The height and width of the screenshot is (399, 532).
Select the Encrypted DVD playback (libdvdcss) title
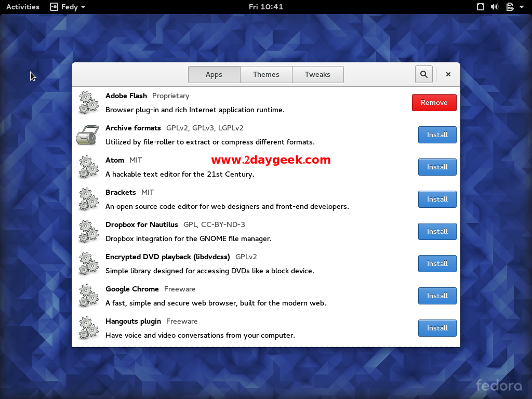(168, 257)
